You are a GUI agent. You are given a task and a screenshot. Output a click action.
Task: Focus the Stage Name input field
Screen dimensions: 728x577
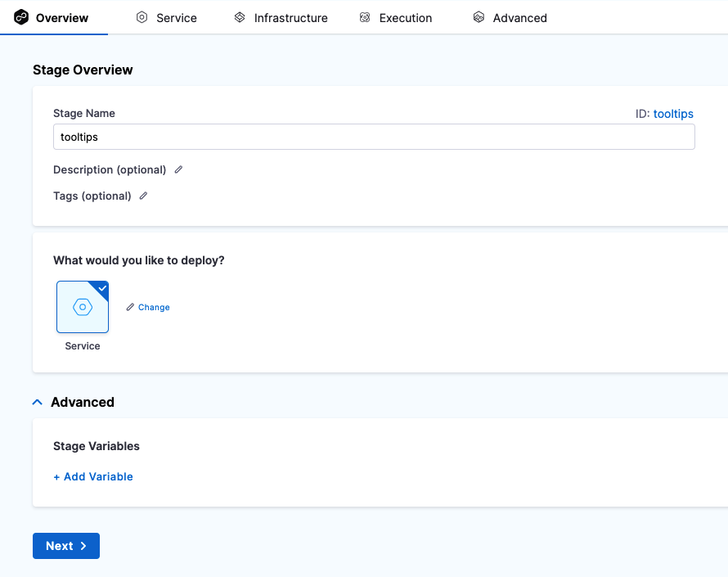[374, 137]
